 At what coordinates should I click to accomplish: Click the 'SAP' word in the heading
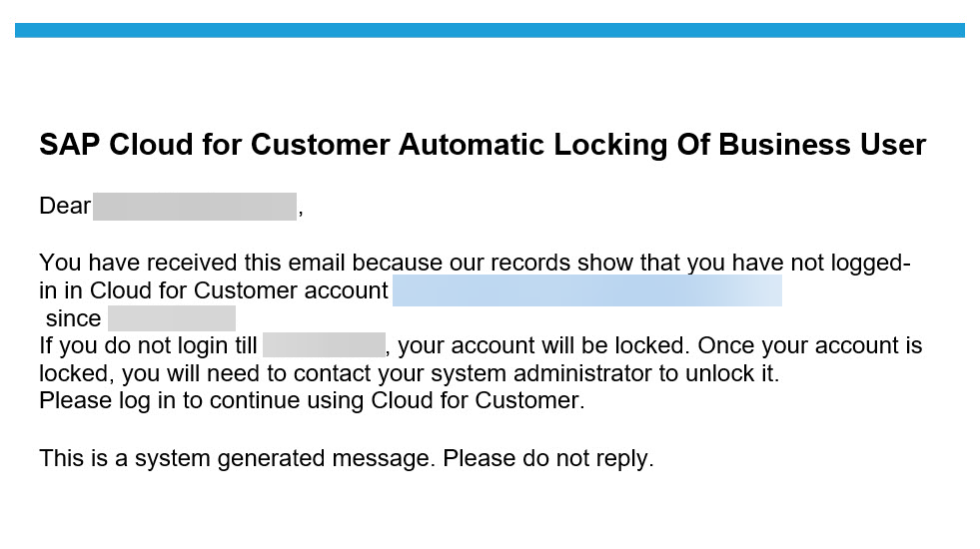coord(69,145)
